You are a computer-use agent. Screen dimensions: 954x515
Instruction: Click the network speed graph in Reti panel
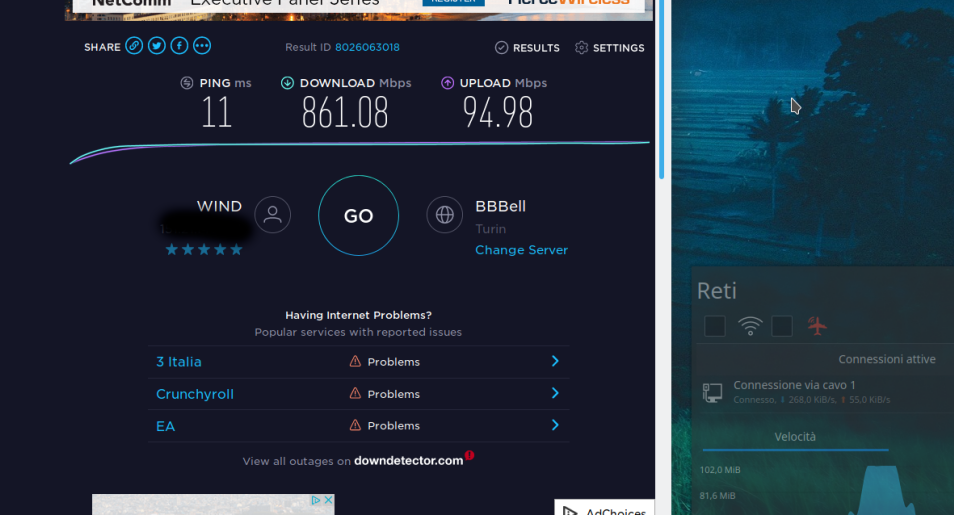pos(883,490)
